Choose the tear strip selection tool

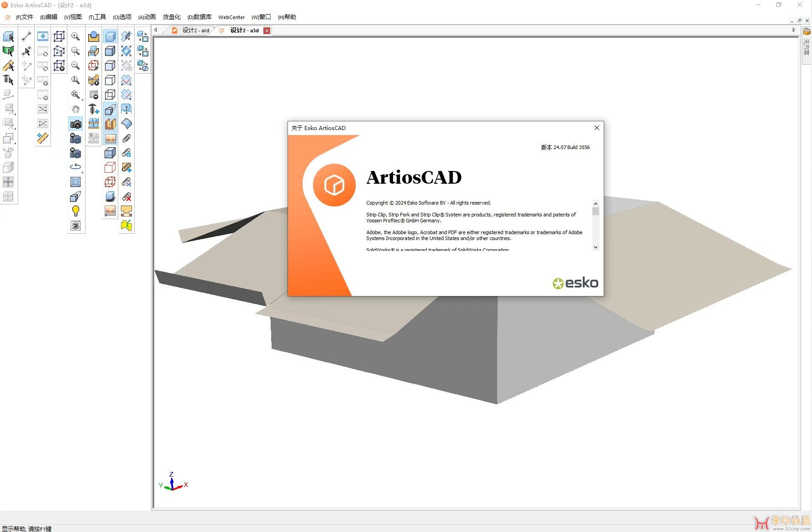coord(8,65)
